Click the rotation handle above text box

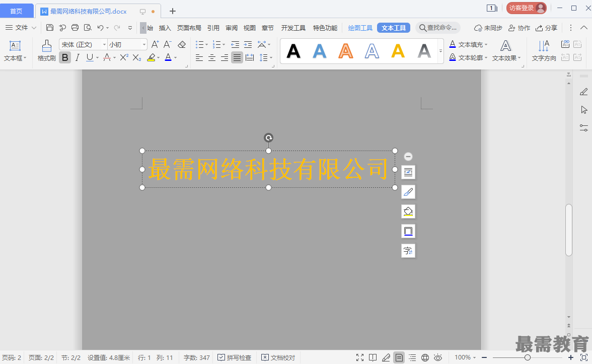[x=268, y=137]
